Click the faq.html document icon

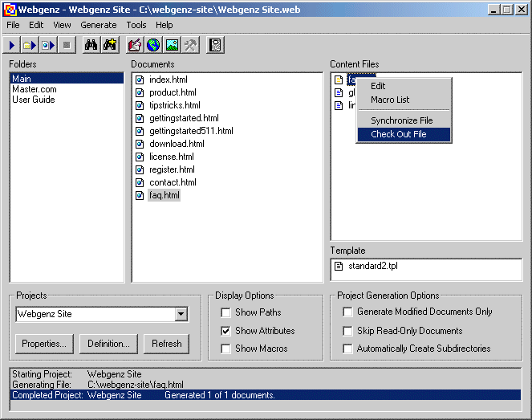pyautogui.click(x=140, y=196)
